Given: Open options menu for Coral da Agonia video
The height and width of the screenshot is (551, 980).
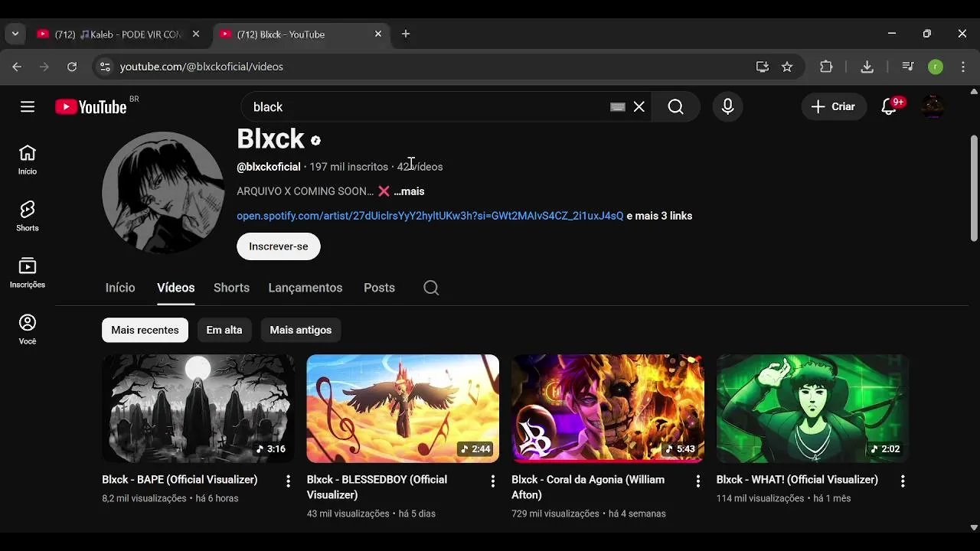Looking at the screenshot, I should click(697, 481).
